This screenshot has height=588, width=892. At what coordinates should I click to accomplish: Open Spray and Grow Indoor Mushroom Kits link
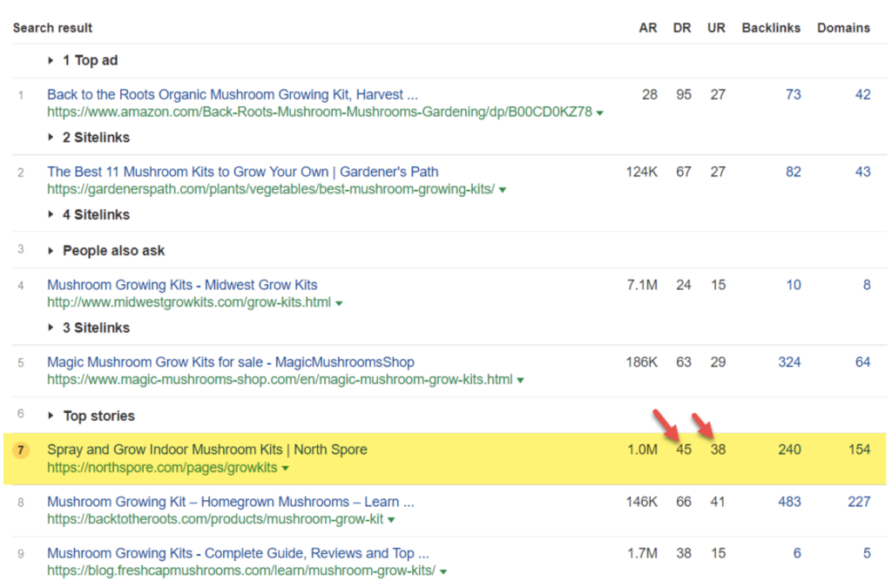coord(207,449)
